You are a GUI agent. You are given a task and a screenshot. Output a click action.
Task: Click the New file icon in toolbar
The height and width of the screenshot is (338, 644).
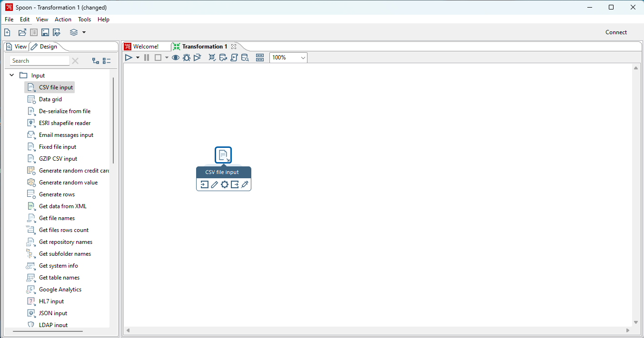click(7, 32)
